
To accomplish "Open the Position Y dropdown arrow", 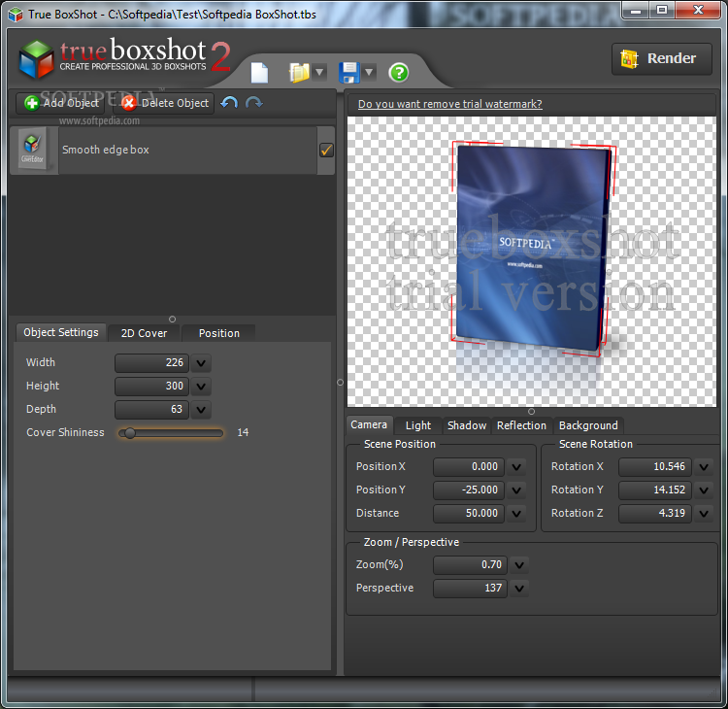I will (516, 490).
